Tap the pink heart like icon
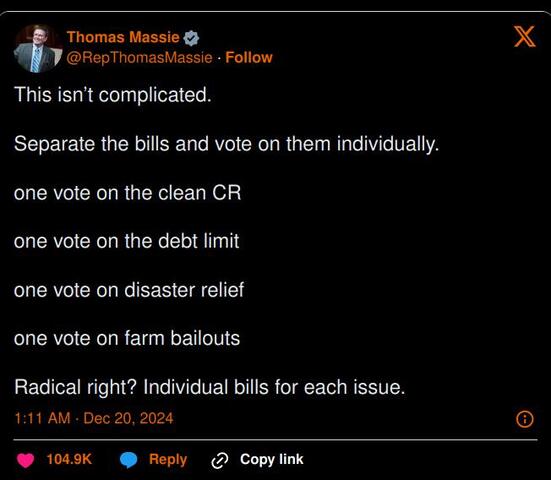Viewport: 551px width, 480px height. tap(25, 460)
